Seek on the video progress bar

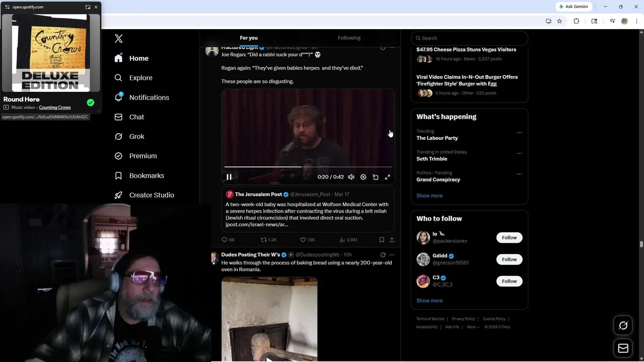coord(308,166)
